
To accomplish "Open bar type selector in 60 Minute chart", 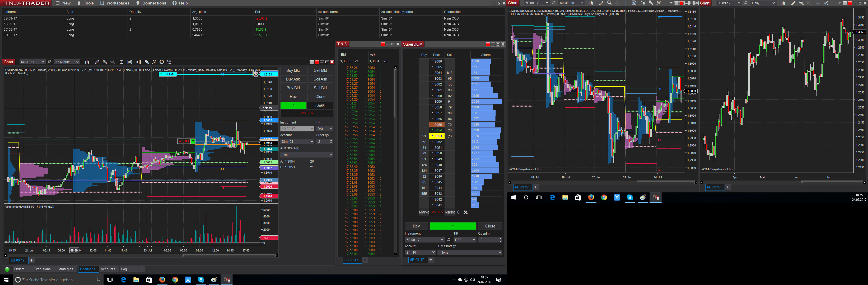I will (591, 3).
